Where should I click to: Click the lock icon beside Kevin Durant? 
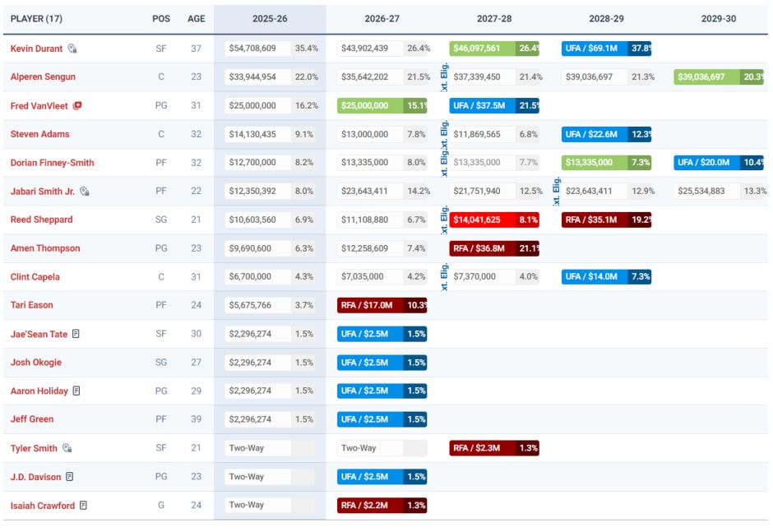tap(72, 49)
